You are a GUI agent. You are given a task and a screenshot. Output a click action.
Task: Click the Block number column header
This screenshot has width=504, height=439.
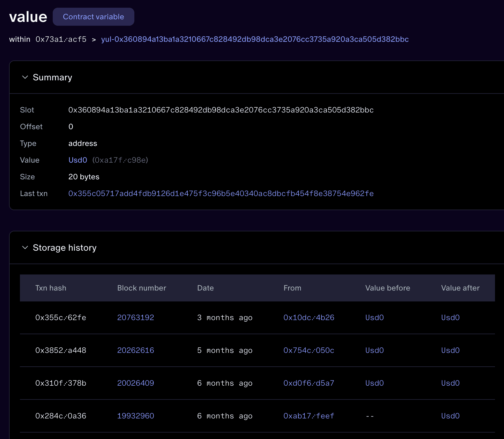tap(141, 288)
